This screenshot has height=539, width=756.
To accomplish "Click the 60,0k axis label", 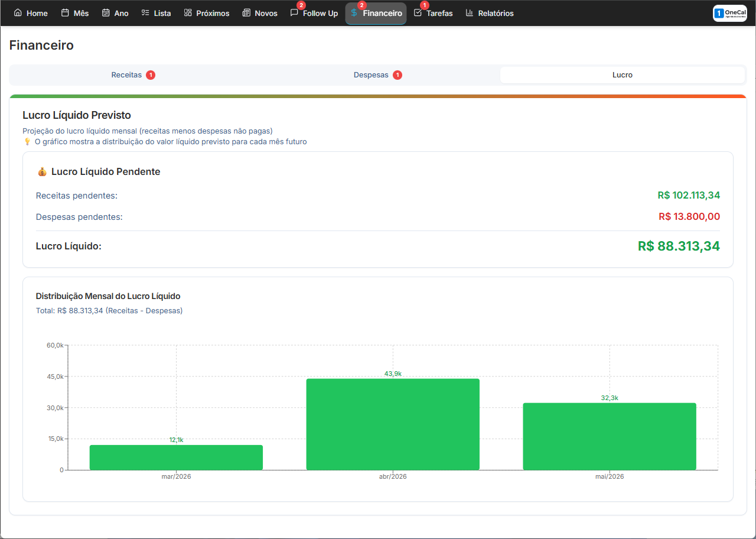I will tap(55, 345).
